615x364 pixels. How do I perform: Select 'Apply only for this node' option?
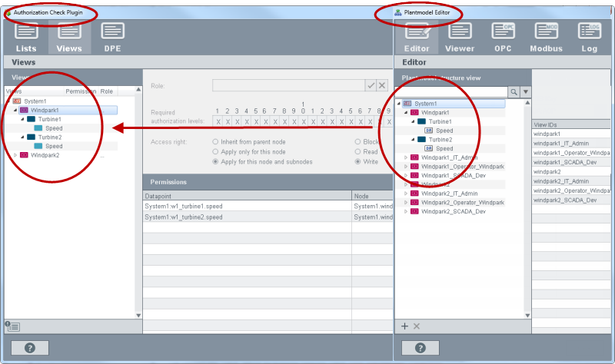tap(215, 152)
